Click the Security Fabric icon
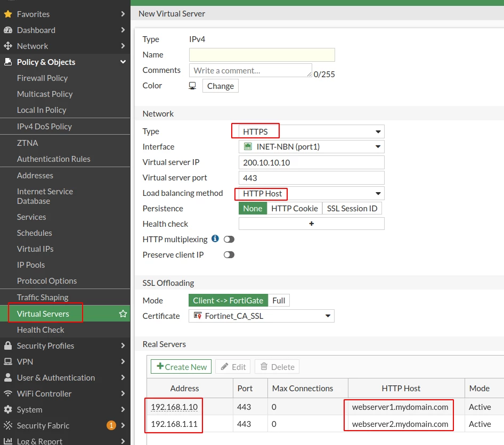This screenshot has height=445, width=504. 8,425
